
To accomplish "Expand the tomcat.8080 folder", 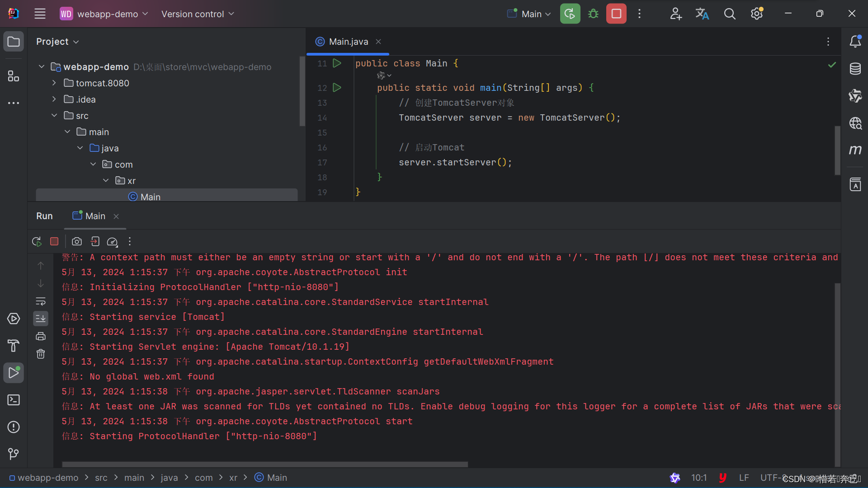I will point(54,83).
